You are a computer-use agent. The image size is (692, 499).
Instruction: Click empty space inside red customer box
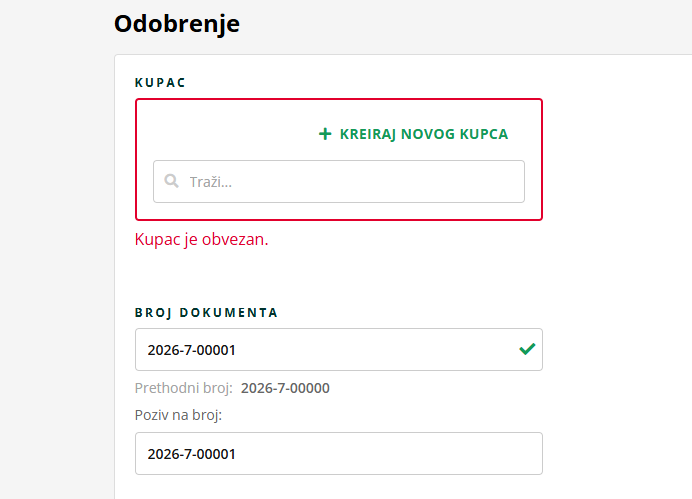220,125
